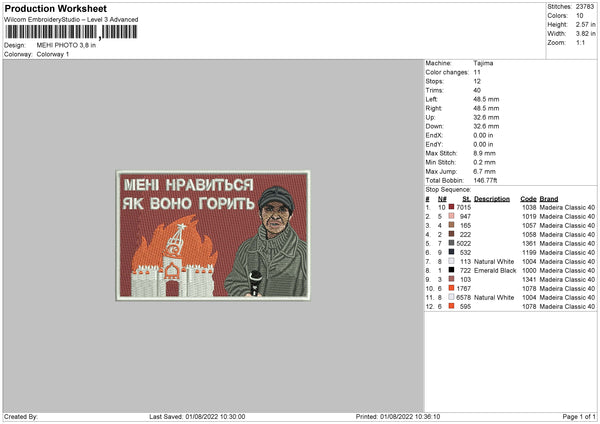Click the 'N#' column header
The height and width of the screenshot is (424, 600).
click(x=442, y=199)
